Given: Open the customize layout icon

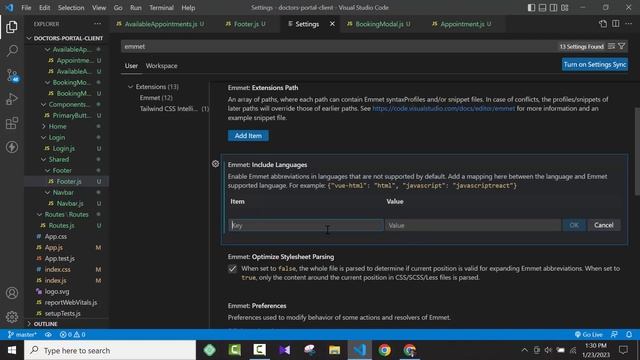Looking at the screenshot, I should [564, 8].
